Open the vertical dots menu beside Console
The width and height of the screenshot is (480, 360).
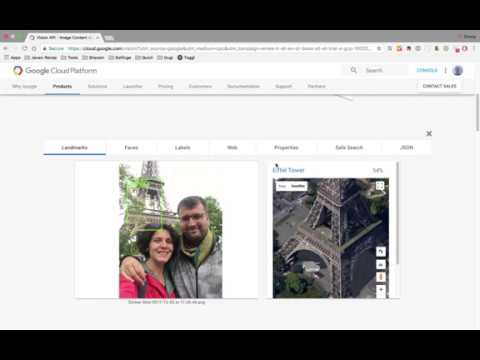point(445,70)
